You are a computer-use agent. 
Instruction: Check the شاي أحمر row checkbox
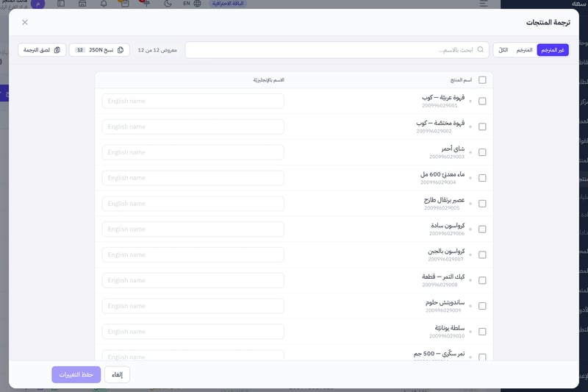[482, 152]
